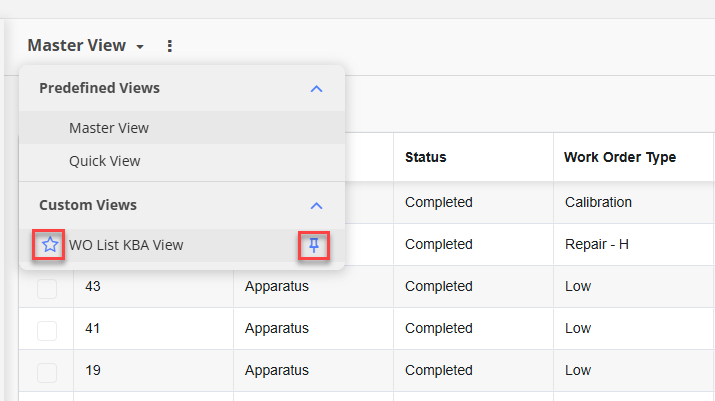Click the Repair - H type cell
Screen dimensions: 715x401
click(596, 244)
